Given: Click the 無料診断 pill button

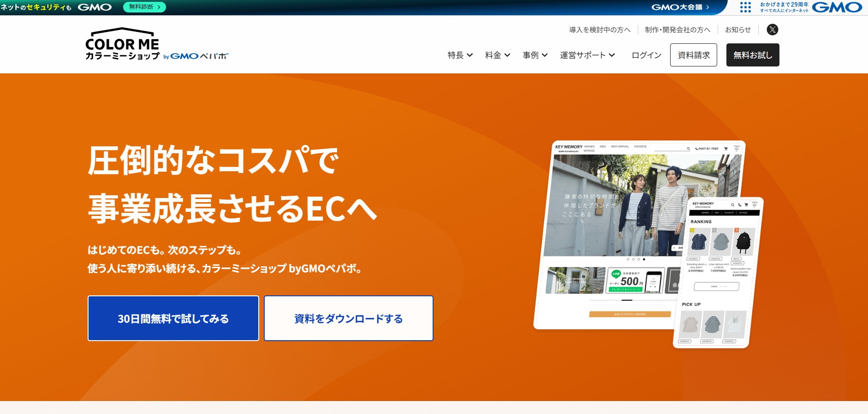Looking at the screenshot, I should (x=144, y=7).
